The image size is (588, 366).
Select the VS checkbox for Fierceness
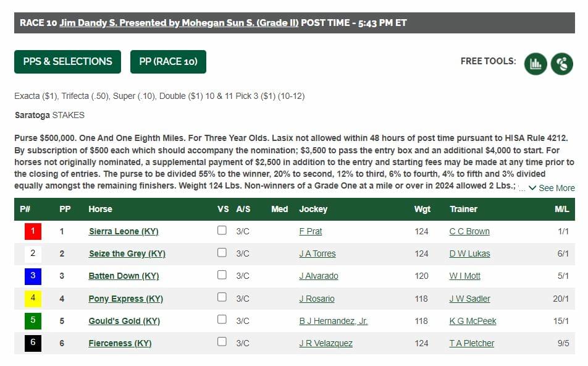point(222,342)
